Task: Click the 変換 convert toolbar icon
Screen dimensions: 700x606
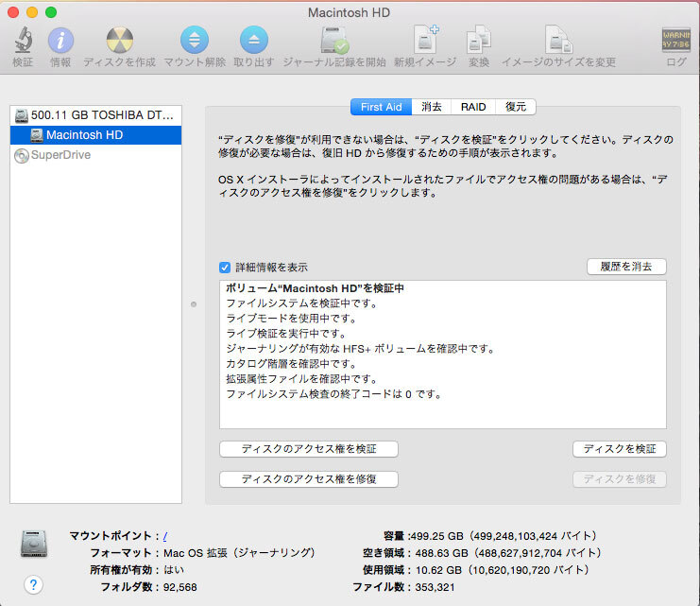Action: click(479, 41)
